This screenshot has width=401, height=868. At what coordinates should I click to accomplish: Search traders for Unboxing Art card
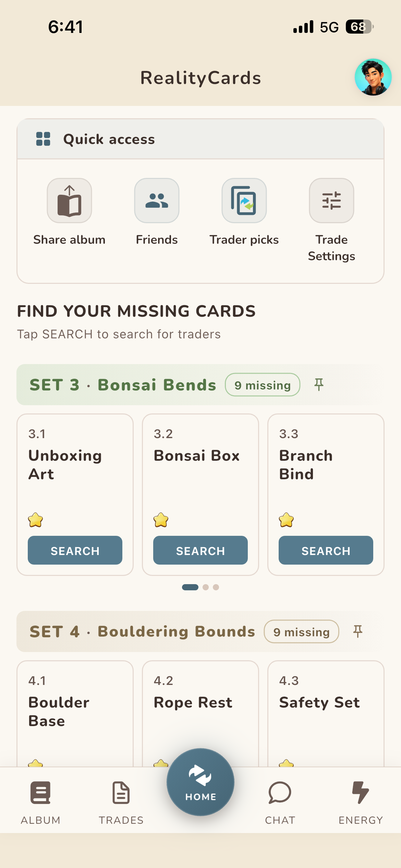75,550
